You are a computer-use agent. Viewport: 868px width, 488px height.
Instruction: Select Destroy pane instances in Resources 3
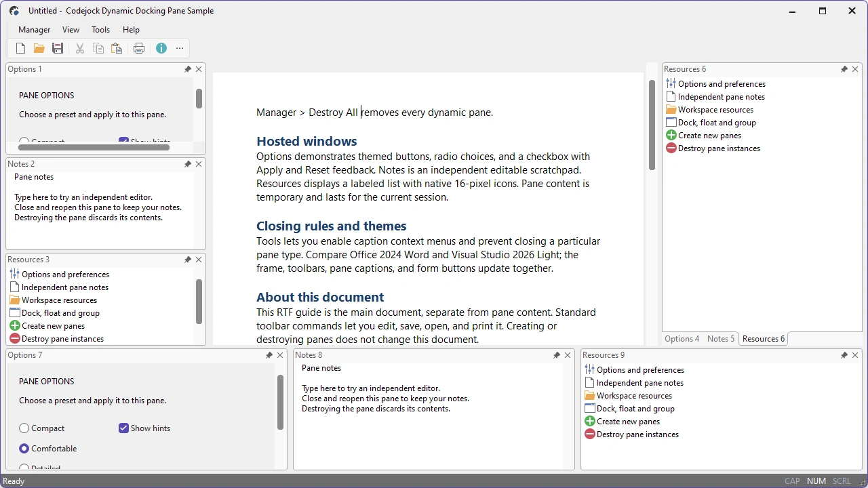coord(56,339)
